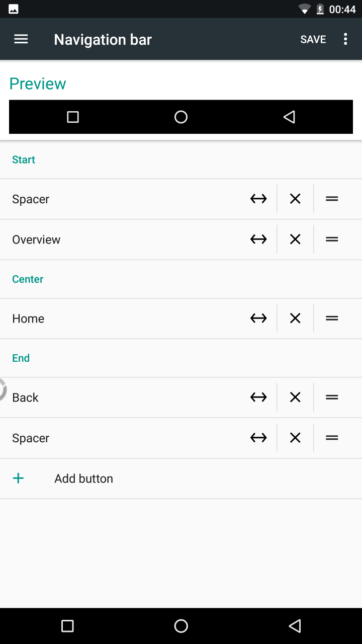The height and width of the screenshot is (644, 362).
Task: Remove the Overview button with X
Action: (295, 239)
